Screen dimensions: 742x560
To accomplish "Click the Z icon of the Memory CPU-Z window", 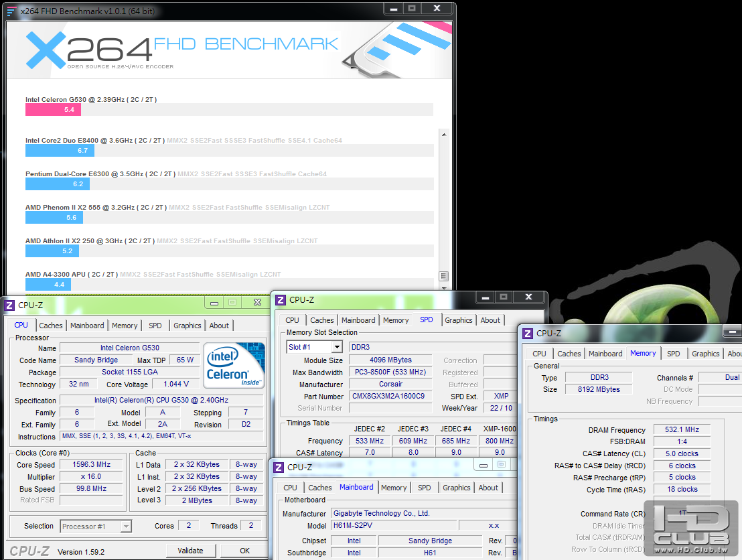I will pos(528,334).
